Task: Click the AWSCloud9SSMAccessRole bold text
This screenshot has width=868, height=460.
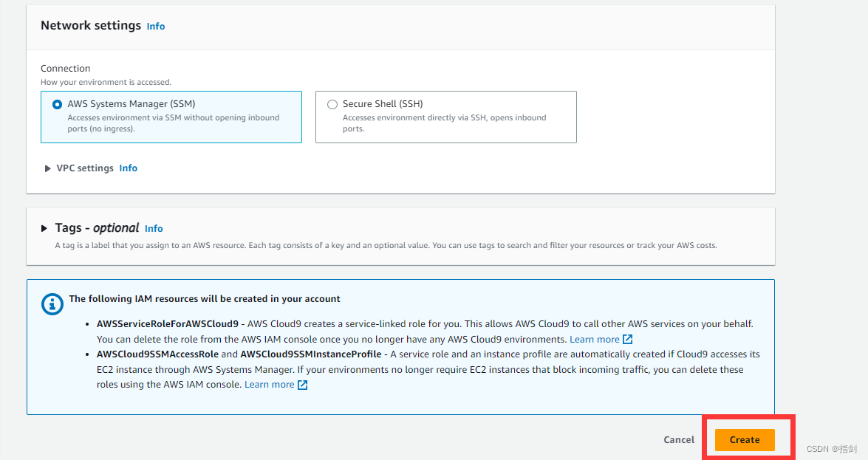Action: [x=158, y=354]
